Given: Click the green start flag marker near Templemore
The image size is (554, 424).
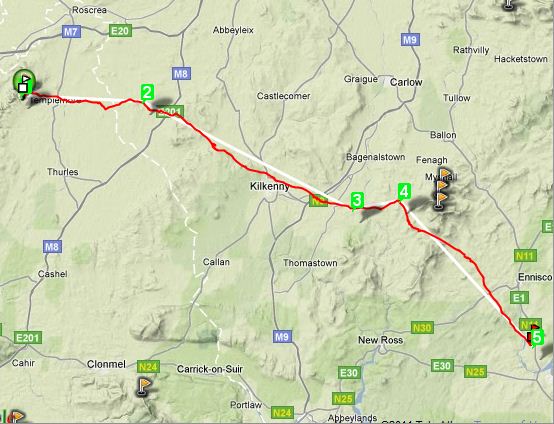Looking at the screenshot, I should pos(24,81).
